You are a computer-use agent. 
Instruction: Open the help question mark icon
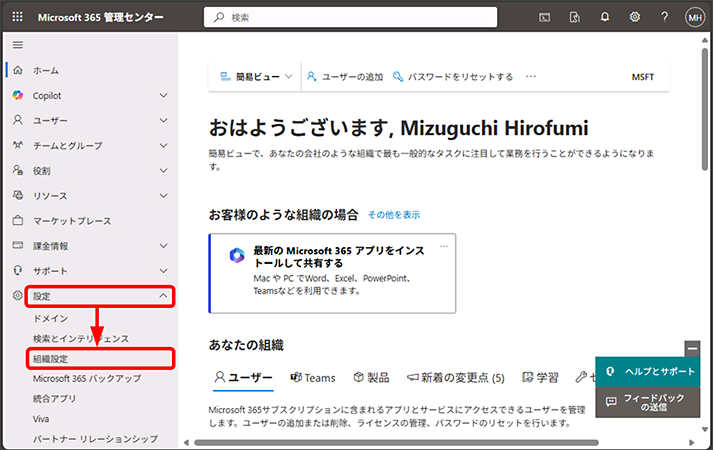(x=664, y=17)
